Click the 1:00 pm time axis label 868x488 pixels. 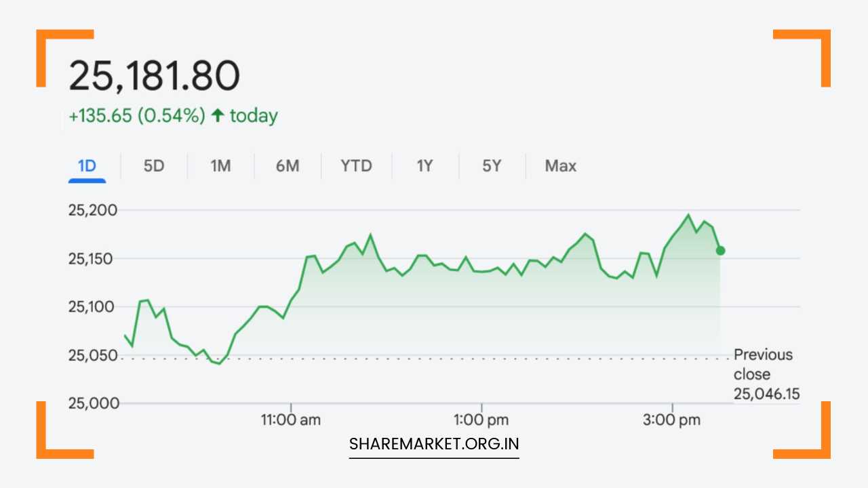pos(481,420)
